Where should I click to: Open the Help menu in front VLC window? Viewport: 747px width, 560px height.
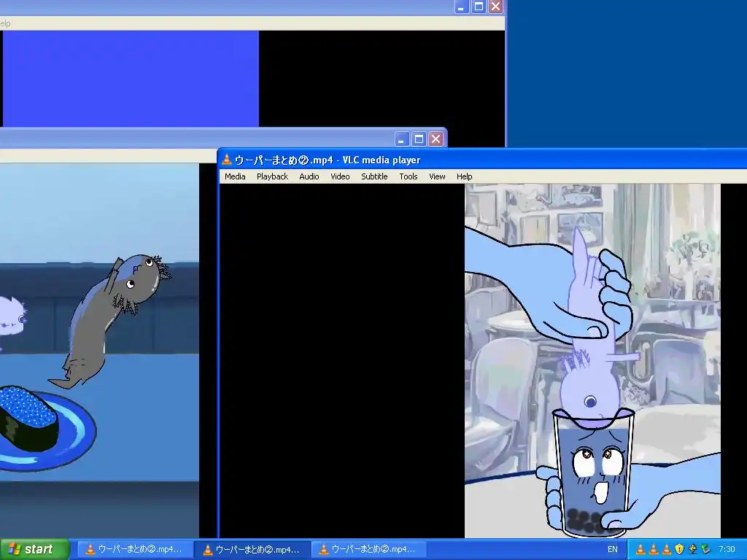tap(465, 176)
